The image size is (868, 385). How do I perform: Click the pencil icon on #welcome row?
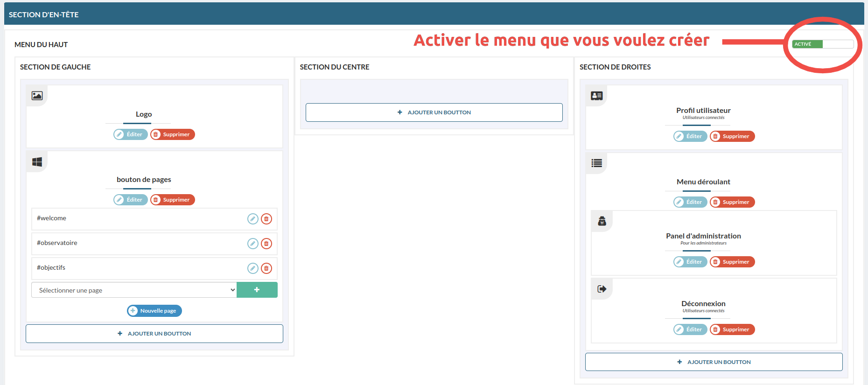click(252, 219)
